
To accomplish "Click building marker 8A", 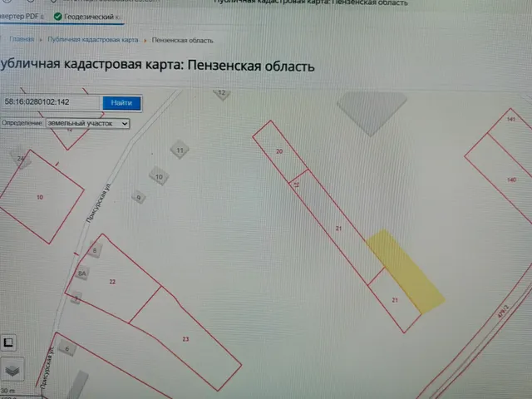I will point(81,273).
